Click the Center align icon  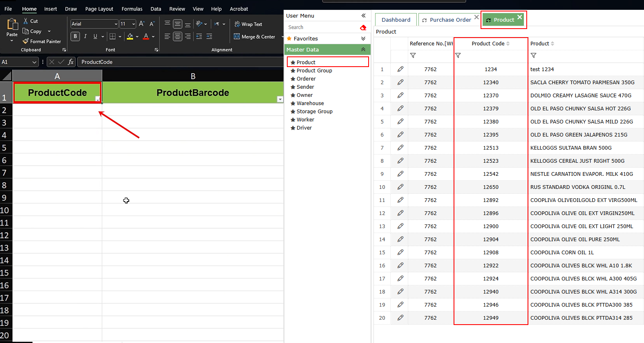tap(177, 36)
